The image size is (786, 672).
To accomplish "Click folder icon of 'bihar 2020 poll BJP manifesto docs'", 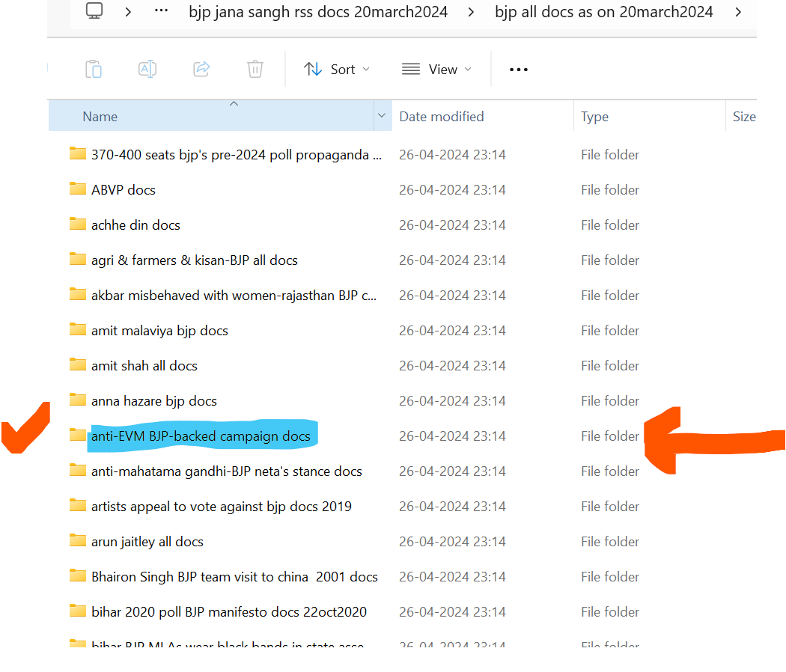I will click(x=78, y=611).
